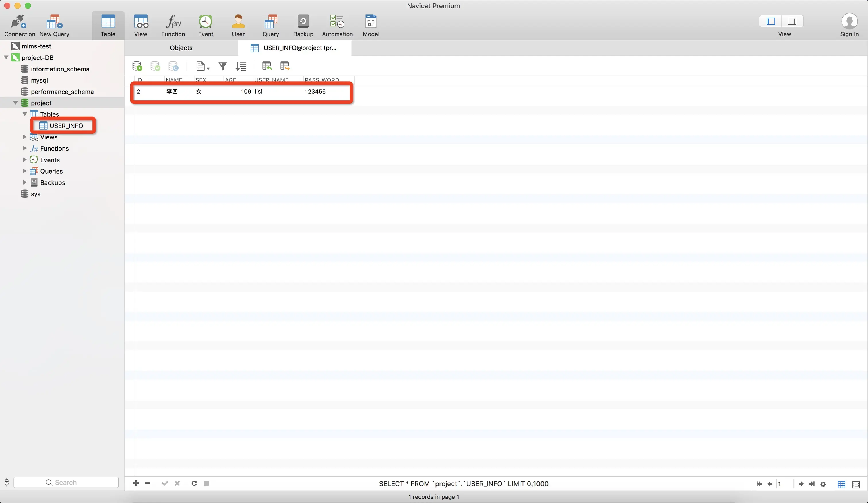The height and width of the screenshot is (503, 868).
Task: Click the add record plus button
Action: tap(136, 483)
